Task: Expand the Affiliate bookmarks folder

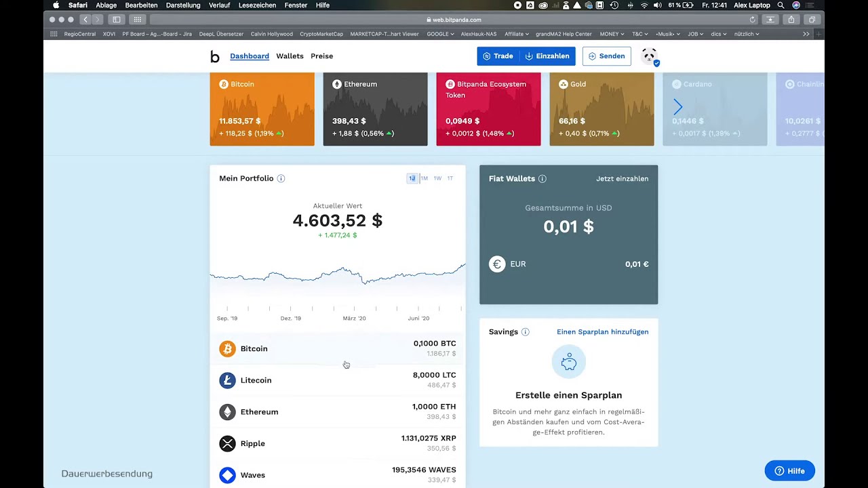Action: (x=516, y=34)
